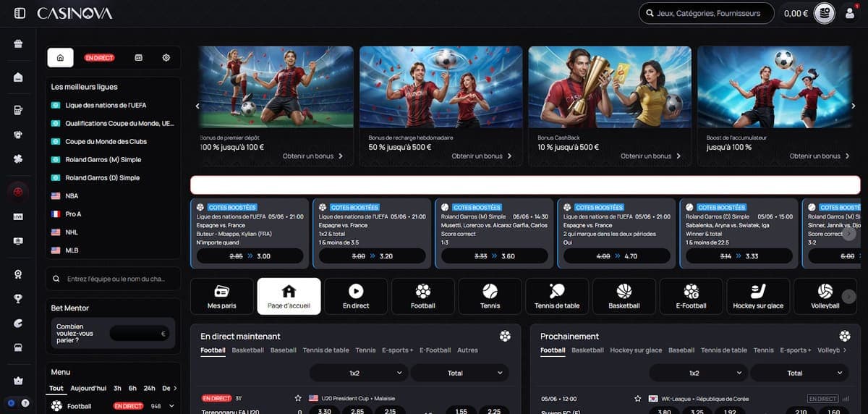
Task: Click the user profile avatar icon
Action: tap(850, 13)
